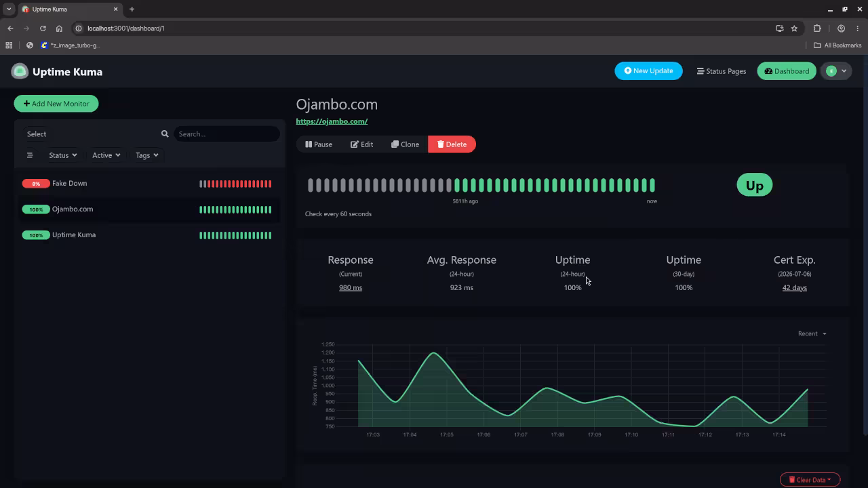The width and height of the screenshot is (868, 488).
Task: Open the browser profile icon
Action: [841, 28]
